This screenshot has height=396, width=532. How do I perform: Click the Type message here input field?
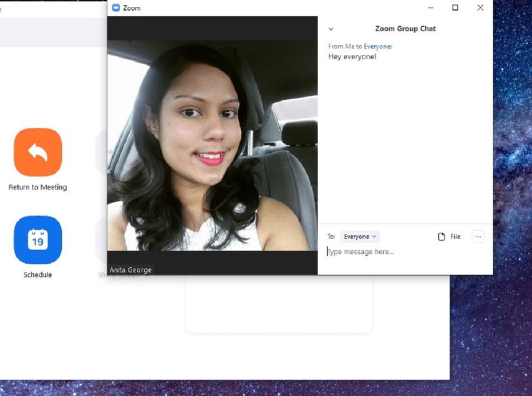pyautogui.click(x=405, y=252)
